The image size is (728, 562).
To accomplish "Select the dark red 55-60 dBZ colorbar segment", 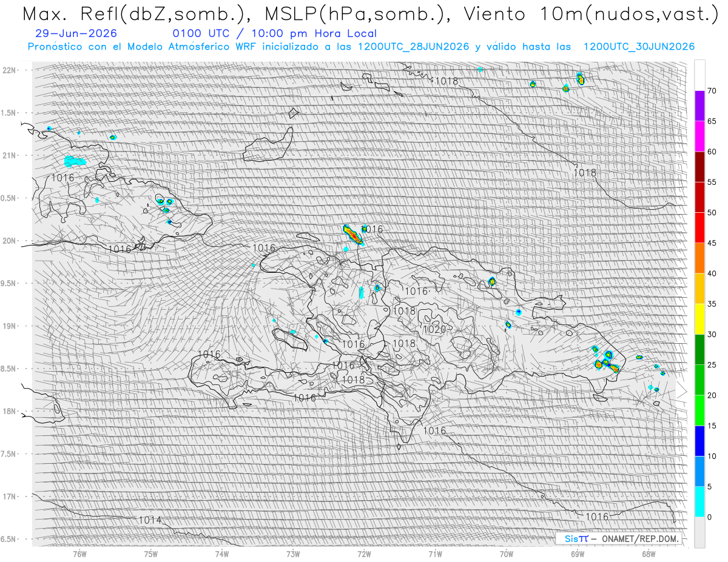I will point(699,167).
